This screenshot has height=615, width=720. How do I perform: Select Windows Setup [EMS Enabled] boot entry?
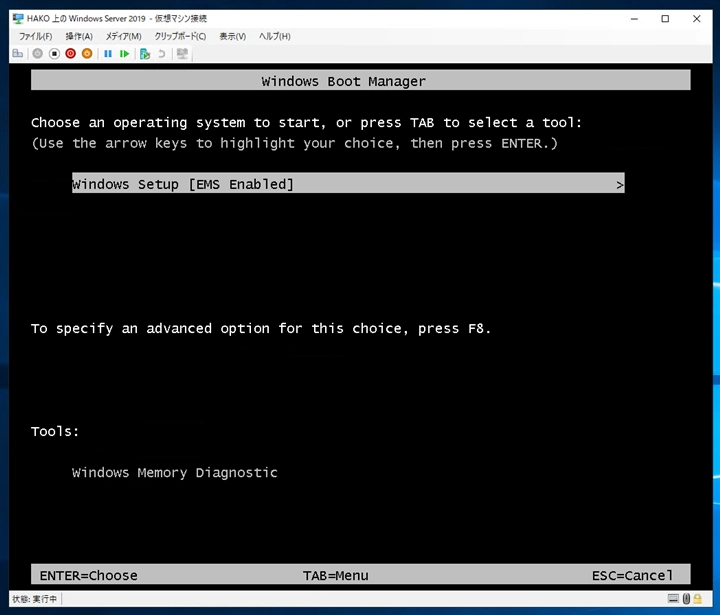[x=348, y=184]
